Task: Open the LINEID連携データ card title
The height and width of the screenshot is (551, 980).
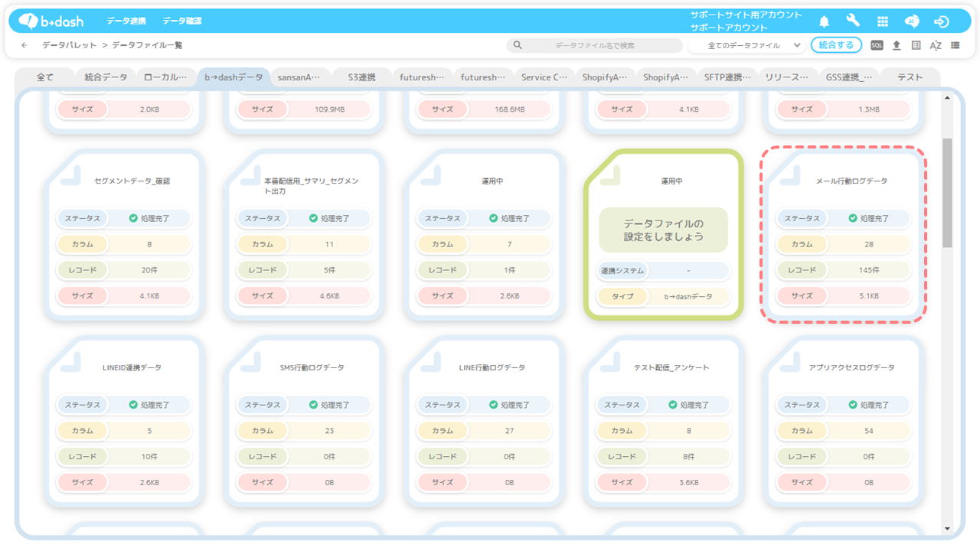Action: coord(132,368)
